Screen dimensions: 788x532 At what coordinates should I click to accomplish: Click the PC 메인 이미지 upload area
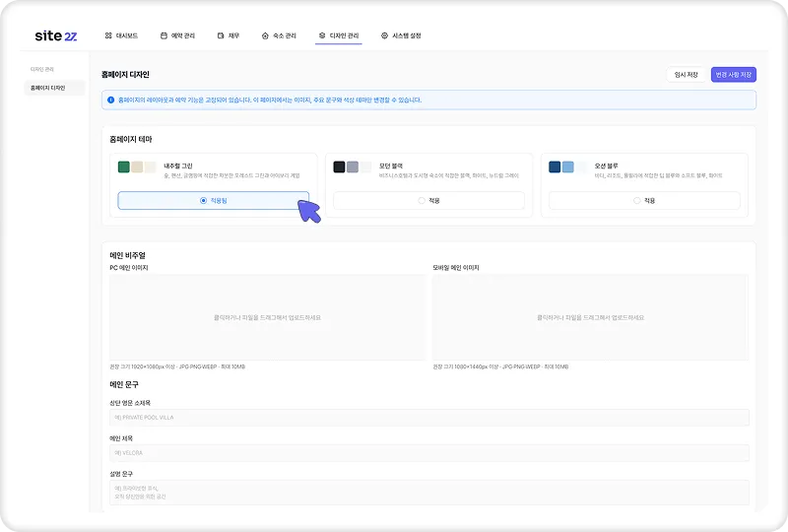coord(267,317)
